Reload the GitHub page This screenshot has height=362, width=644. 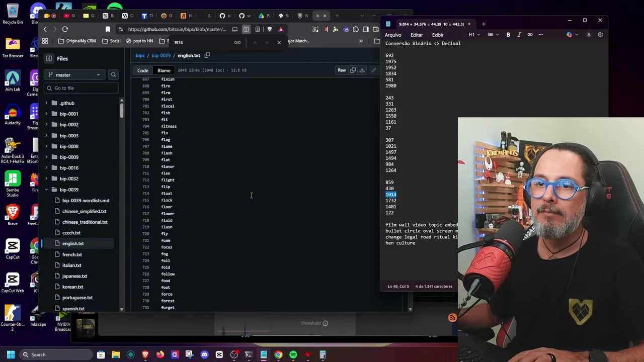[x=65, y=29]
